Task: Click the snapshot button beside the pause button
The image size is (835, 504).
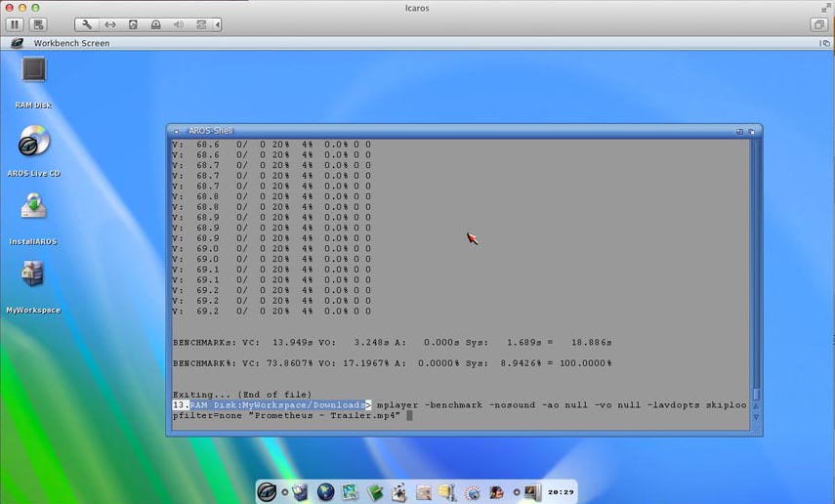Action: (x=38, y=24)
